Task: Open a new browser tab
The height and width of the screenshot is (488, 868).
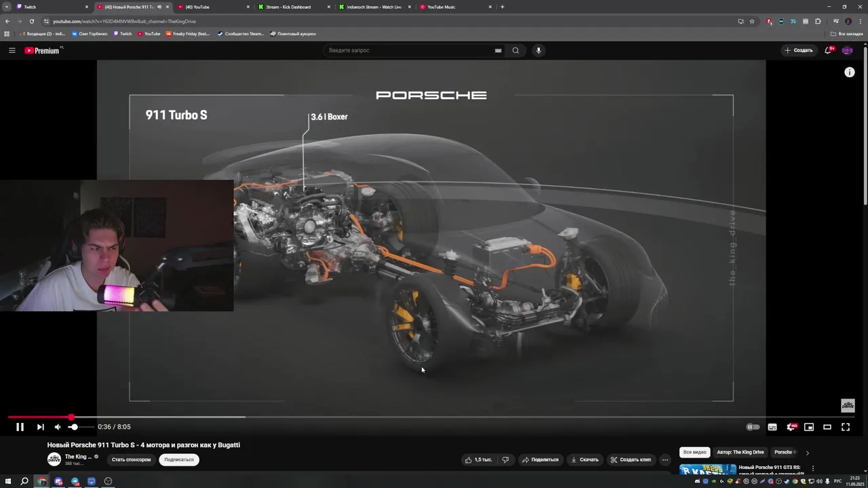Action: pos(502,7)
